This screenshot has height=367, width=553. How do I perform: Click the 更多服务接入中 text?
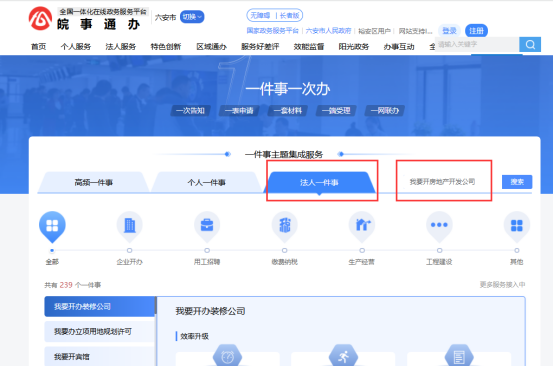(502, 285)
